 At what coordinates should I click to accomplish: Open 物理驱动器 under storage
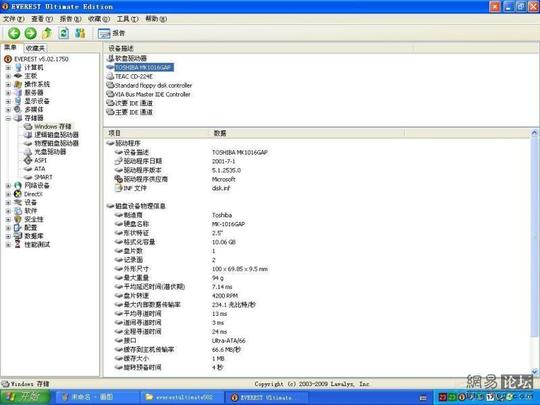coord(56,143)
